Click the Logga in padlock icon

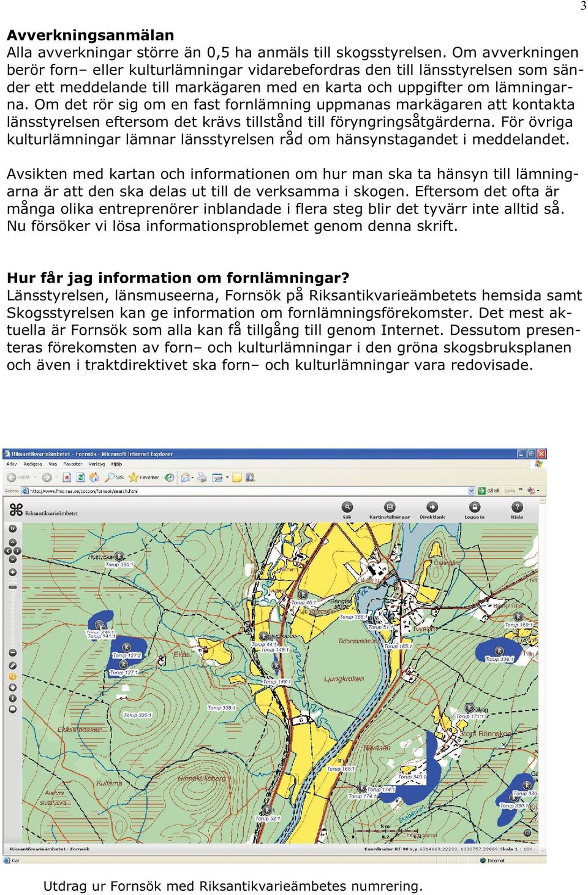475,507
